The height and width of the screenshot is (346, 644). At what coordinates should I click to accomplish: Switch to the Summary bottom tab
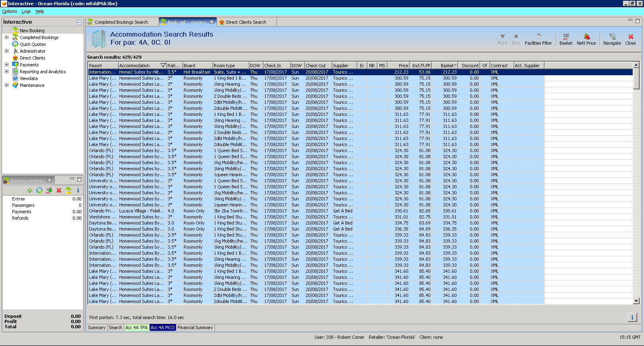click(x=97, y=327)
